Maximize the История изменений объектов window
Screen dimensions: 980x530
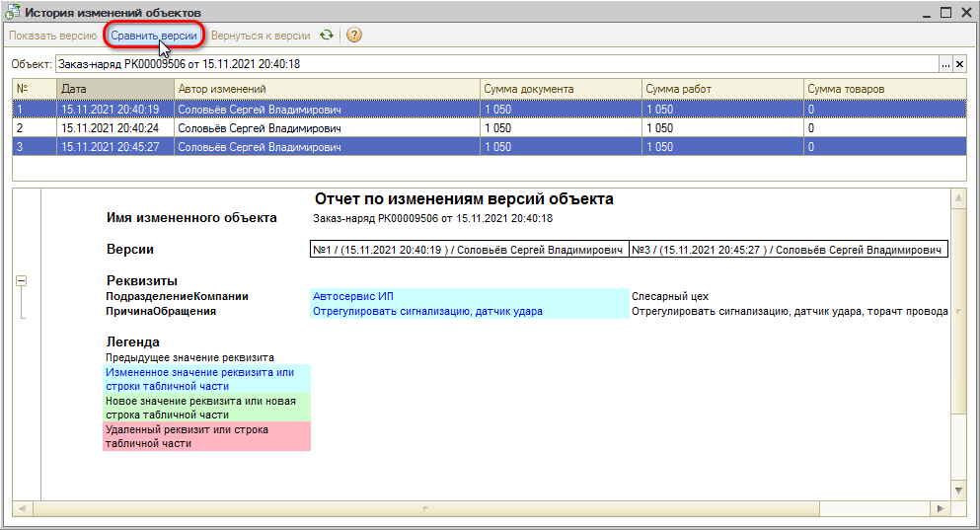(x=944, y=12)
